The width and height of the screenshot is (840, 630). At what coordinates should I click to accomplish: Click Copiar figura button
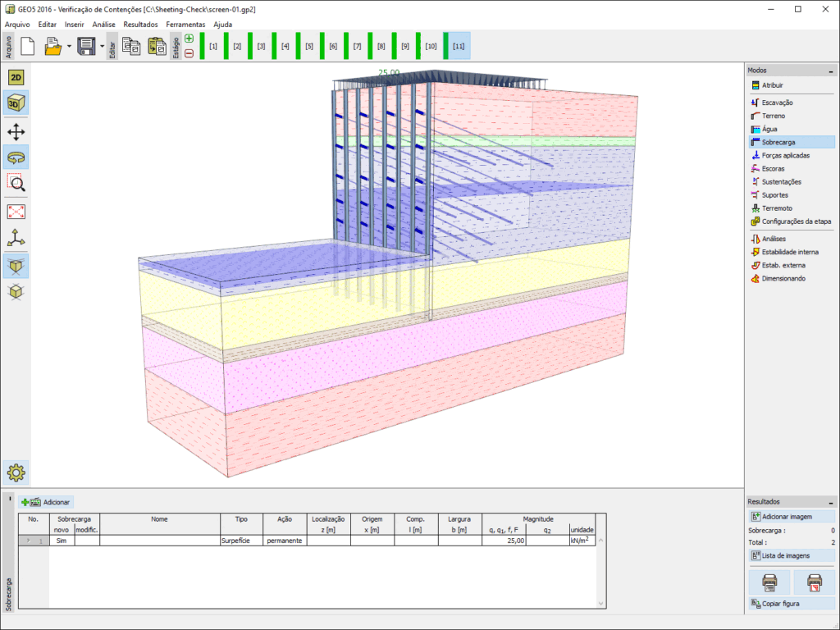click(x=792, y=604)
